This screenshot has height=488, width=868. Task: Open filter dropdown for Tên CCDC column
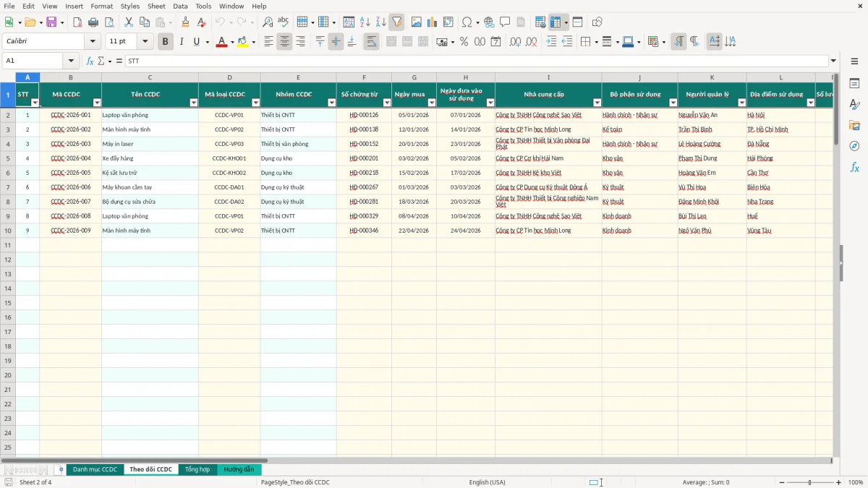tap(193, 103)
